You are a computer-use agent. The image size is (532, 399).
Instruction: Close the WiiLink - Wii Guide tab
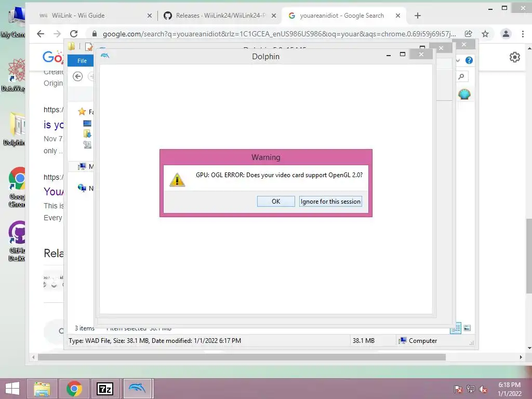click(149, 16)
